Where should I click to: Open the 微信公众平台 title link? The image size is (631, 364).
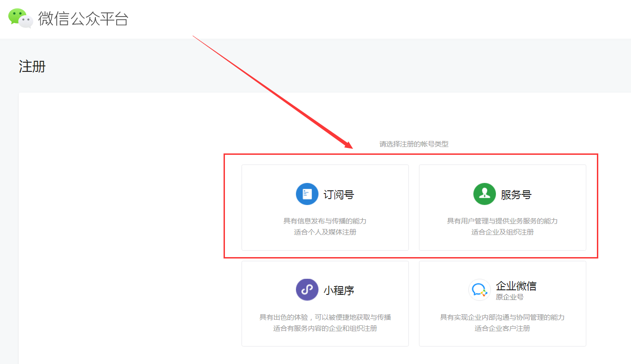click(83, 19)
